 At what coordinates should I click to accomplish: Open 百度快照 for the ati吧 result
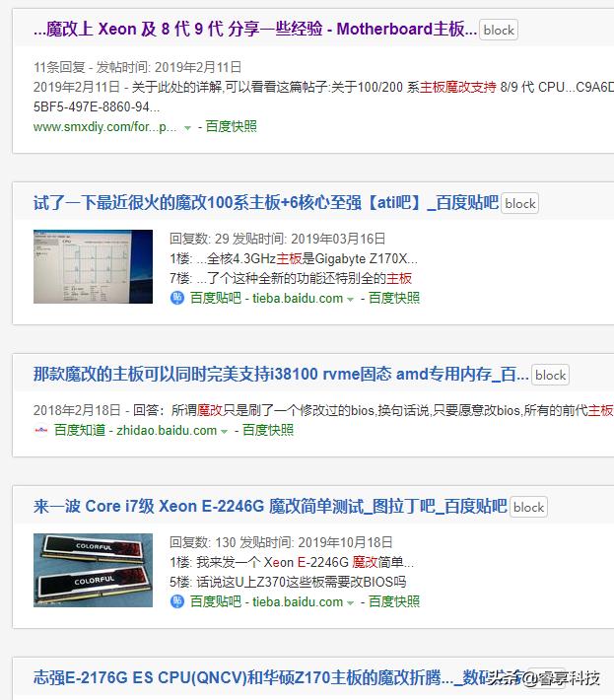tap(394, 298)
